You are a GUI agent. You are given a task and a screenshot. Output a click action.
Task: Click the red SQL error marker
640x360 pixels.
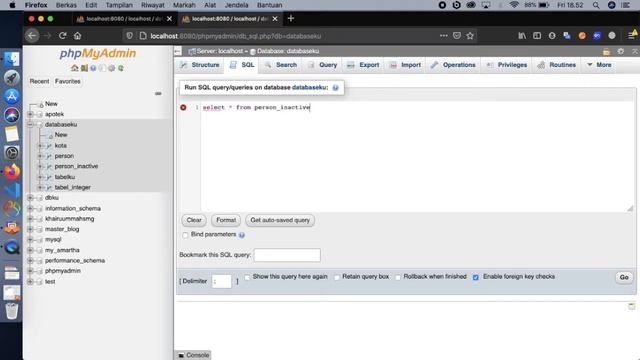coord(183,107)
